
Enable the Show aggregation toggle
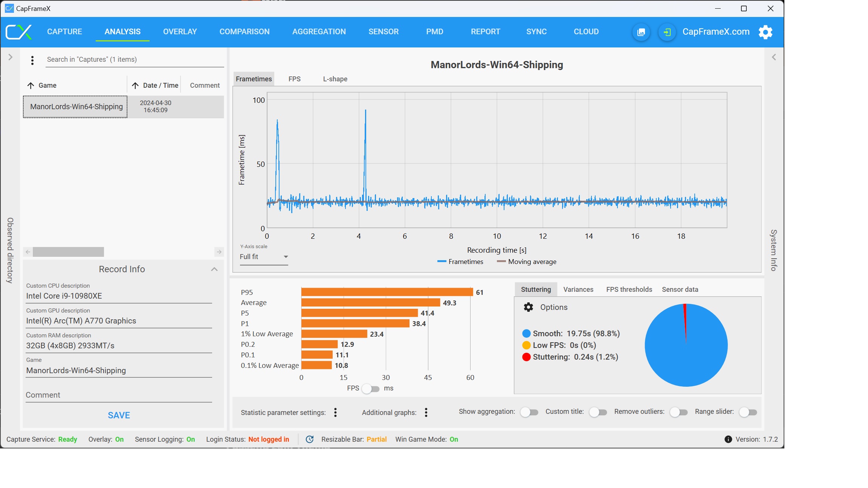529,412
